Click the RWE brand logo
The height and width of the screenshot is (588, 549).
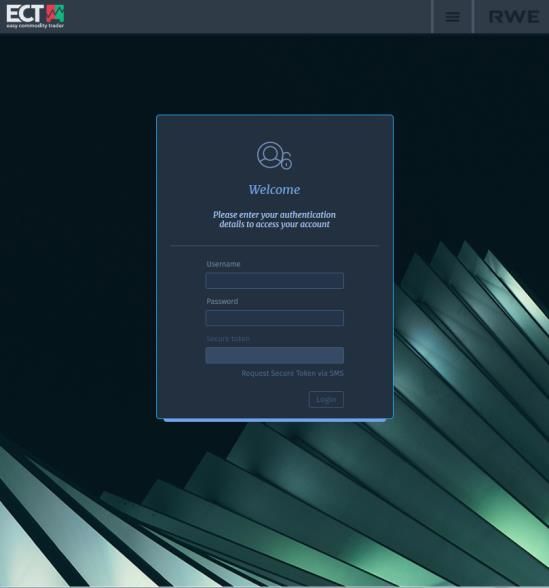point(514,16)
